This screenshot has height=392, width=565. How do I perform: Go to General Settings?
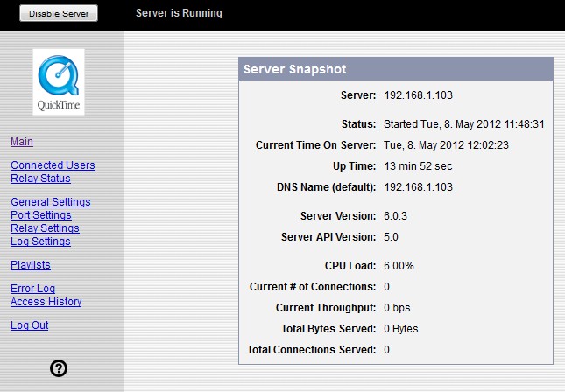[51, 201]
